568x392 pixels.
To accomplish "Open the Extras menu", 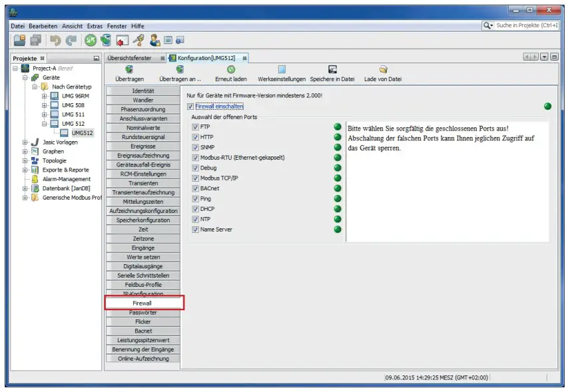I will (x=95, y=25).
